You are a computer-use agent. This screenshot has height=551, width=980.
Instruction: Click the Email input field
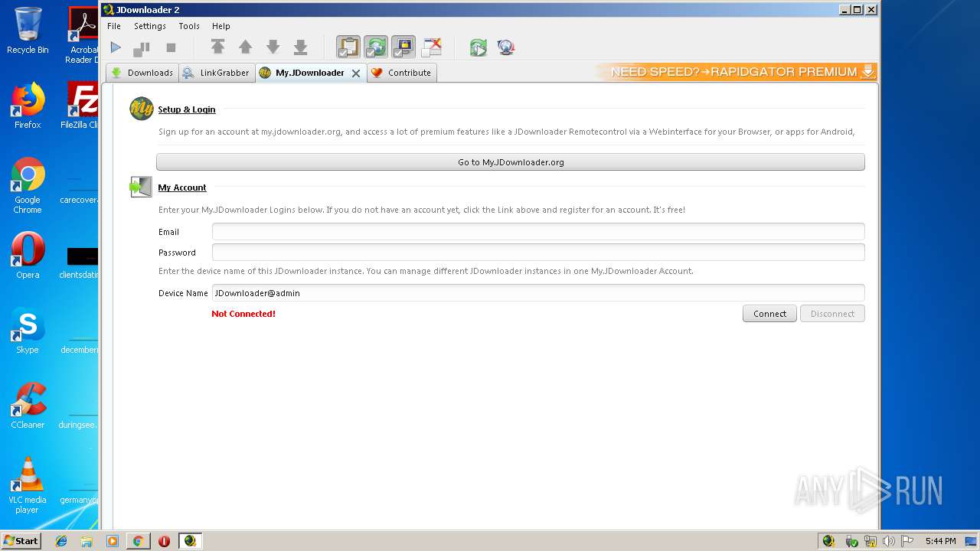pyautogui.click(x=538, y=232)
